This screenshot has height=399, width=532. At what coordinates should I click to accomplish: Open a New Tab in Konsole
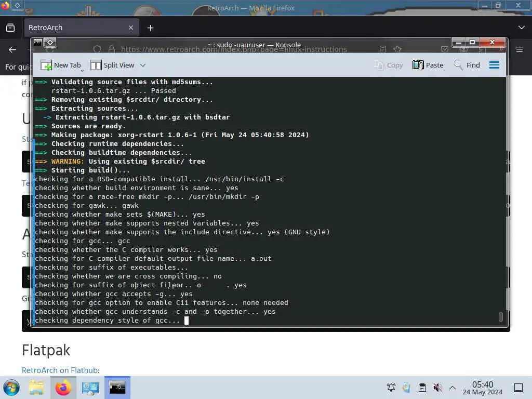tap(61, 65)
